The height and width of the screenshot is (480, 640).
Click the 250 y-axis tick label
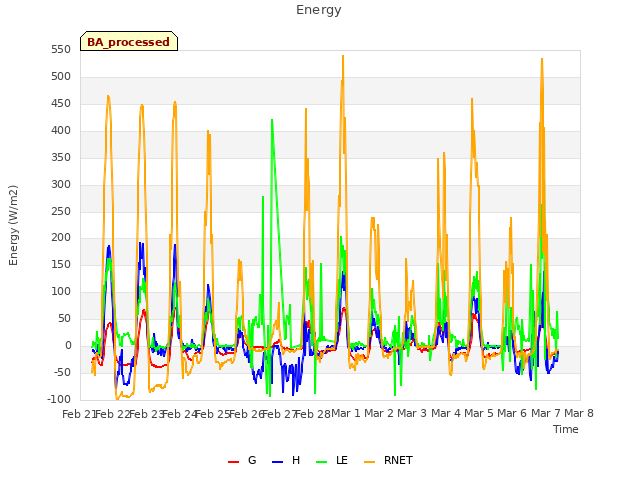coord(61,211)
